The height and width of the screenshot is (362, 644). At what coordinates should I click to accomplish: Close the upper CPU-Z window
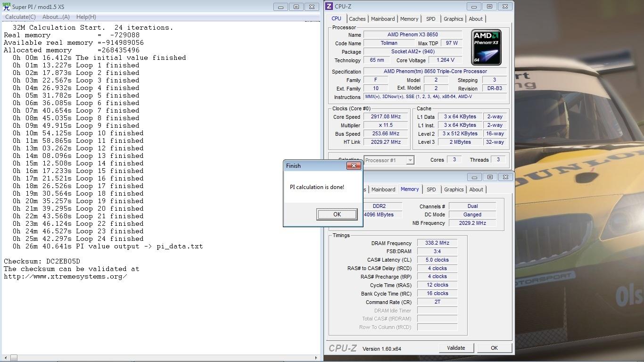[505, 6]
